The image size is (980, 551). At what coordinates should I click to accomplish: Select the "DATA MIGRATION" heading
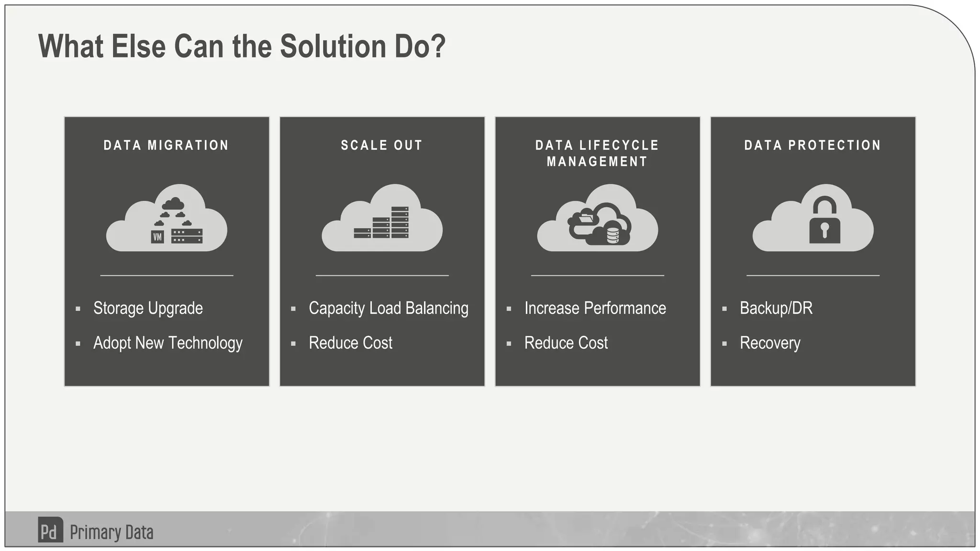tap(167, 145)
